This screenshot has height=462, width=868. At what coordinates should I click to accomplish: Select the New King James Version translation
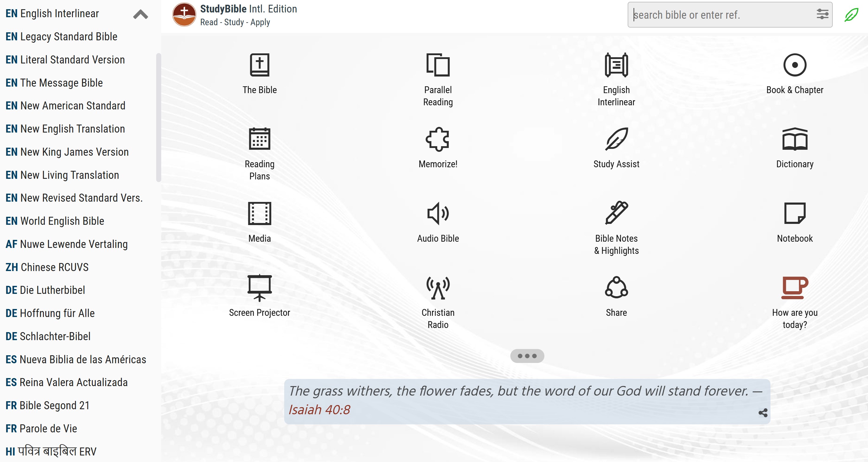67,152
